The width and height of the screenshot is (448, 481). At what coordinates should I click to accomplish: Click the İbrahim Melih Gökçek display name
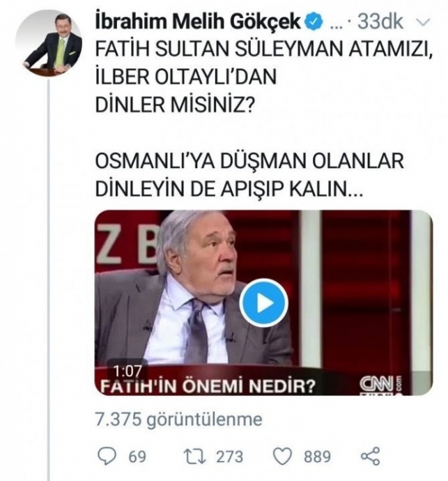[198, 22]
